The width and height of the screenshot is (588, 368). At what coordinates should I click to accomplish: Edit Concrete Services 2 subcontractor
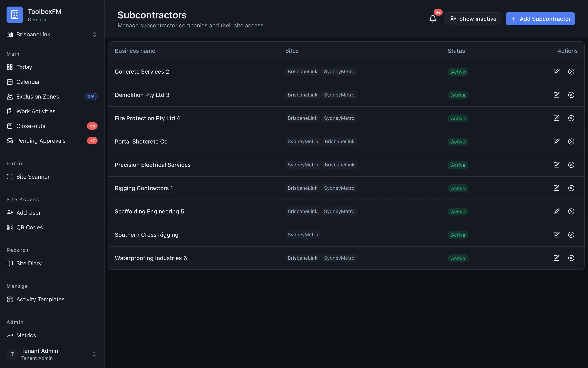(556, 72)
